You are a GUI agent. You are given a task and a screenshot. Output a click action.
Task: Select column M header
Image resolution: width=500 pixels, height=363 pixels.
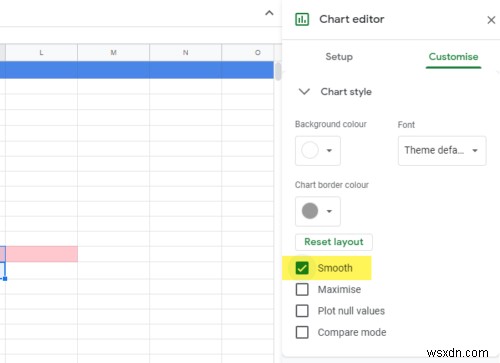click(x=113, y=53)
